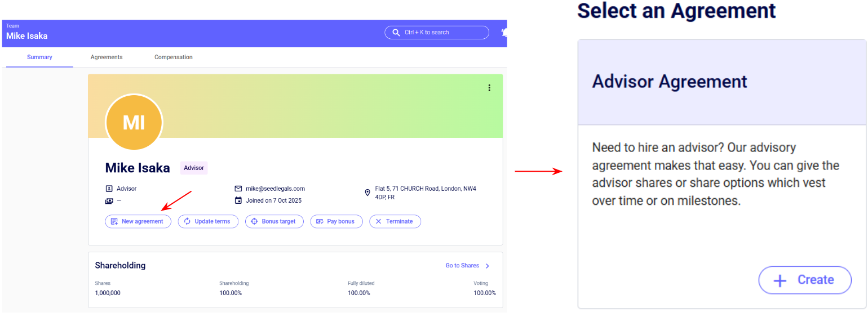Image resolution: width=868 pixels, height=313 pixels.
Task: Switch to the Summary tab
Action: click(x=39, y=57)
